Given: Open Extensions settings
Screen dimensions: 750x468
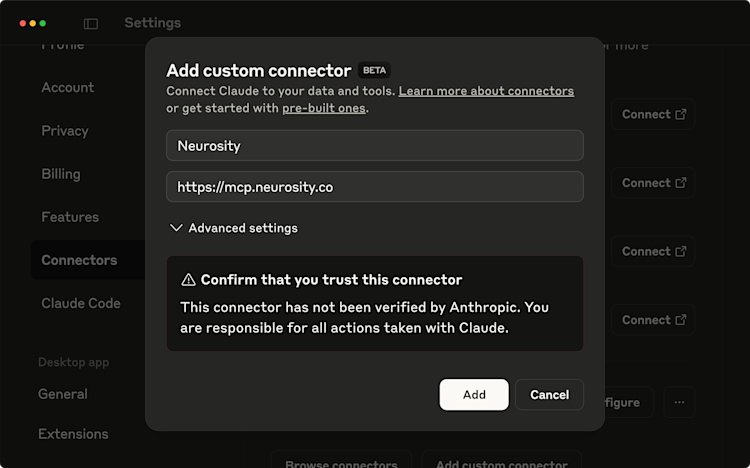Looking at the screenshot, I should point(73,434).
